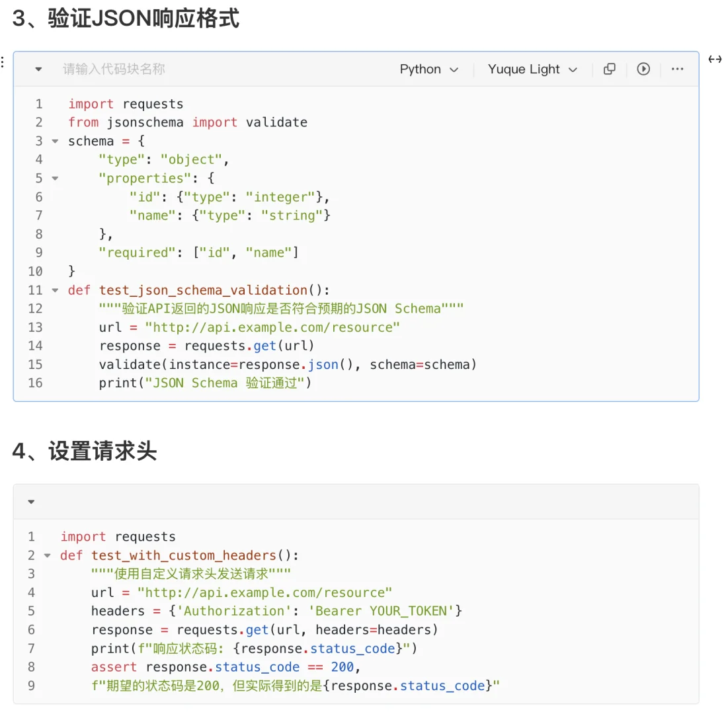
Task: Click the code block name input field
Action: click(114, 69)
